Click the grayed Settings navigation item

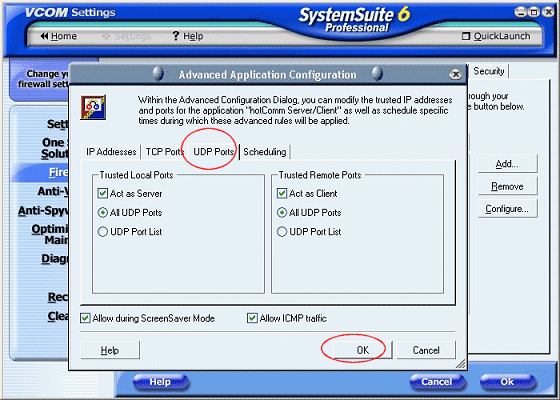tap(127, 36)
